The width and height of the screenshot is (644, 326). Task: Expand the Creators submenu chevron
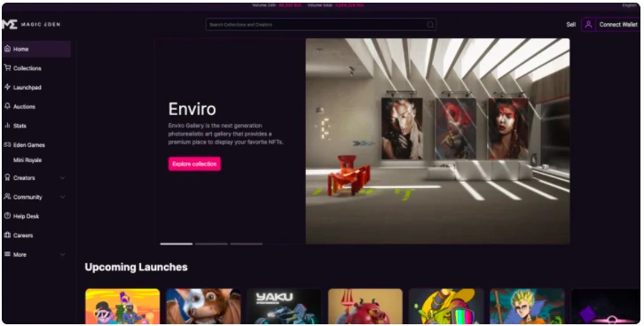[62, 178]
